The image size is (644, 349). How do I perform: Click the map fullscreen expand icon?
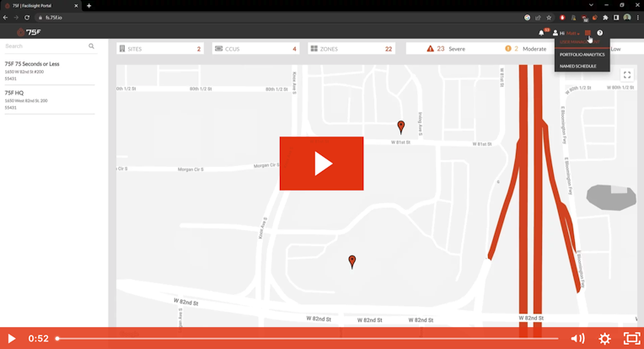[627, 75]
